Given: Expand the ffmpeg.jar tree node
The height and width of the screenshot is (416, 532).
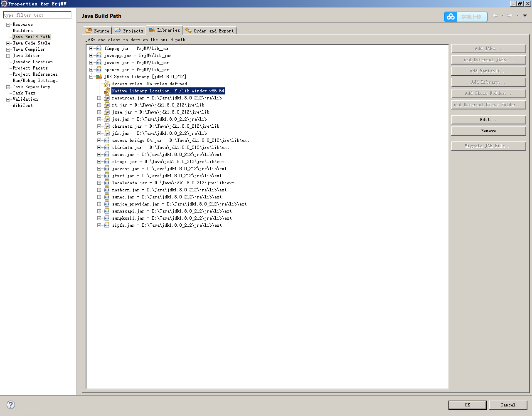Looking at the screenshot, I should coord(91,48).
